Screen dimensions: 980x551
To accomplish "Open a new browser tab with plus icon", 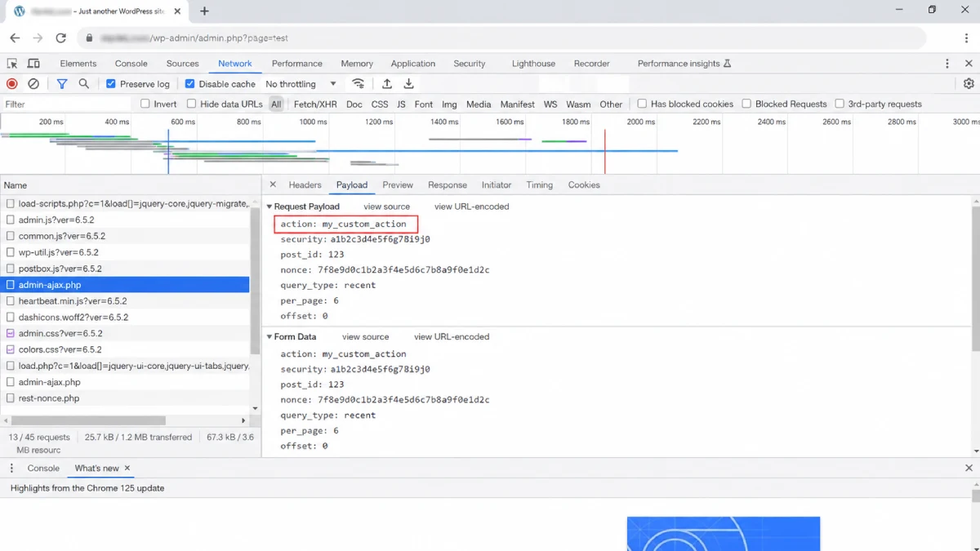I will [204, 11].
